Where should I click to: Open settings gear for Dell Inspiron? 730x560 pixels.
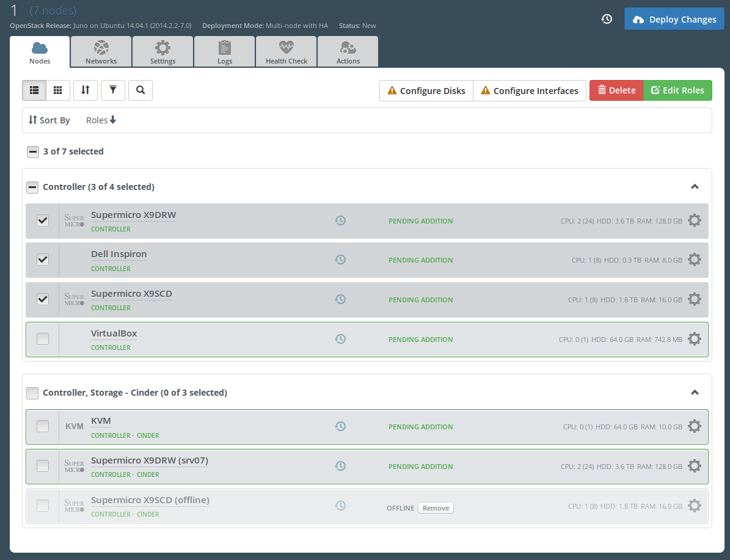[695, 260]
